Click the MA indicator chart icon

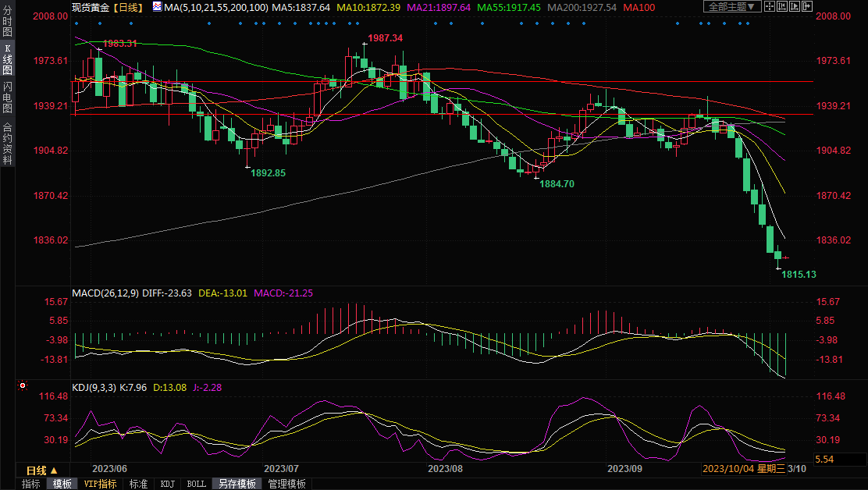157,7
